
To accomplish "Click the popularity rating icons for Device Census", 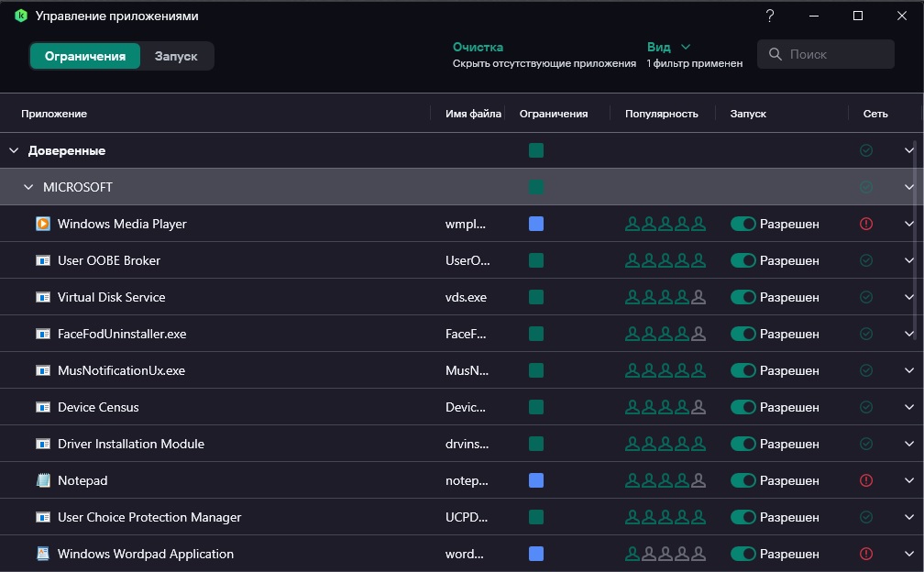I will pos(665,407).
